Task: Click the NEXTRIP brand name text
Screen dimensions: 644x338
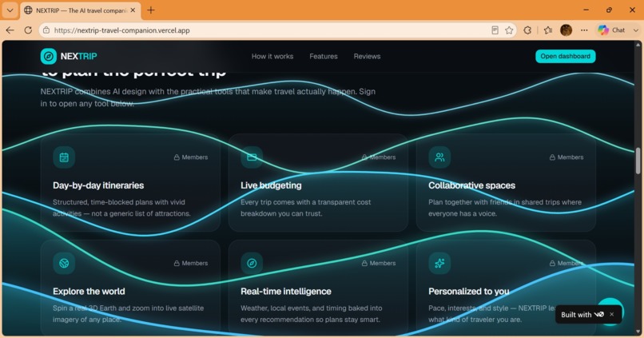Action: pos(79,56)
